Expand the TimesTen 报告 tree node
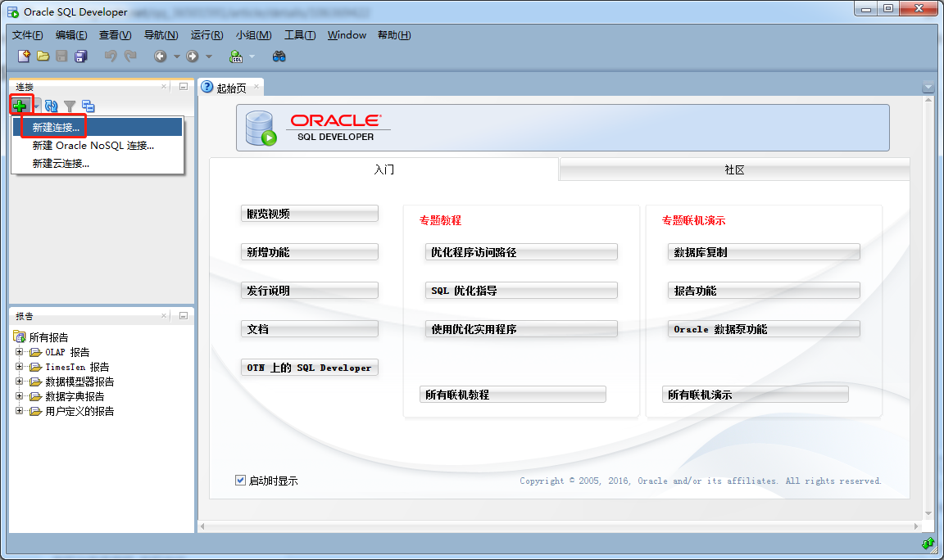The image size is (944, 560). coord(20,366)
